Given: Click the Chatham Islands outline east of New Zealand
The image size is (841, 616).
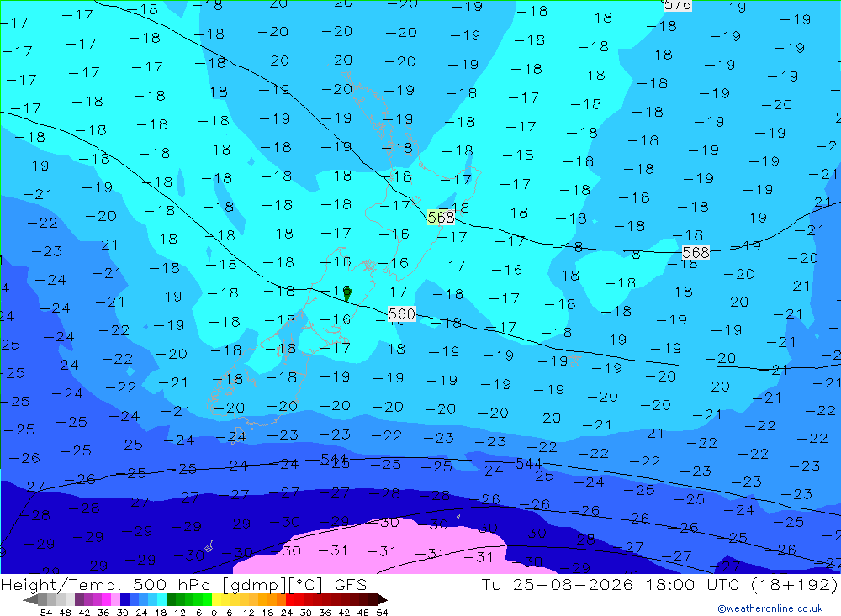Looking at the screenshot, I should click(x=574, y=361).
